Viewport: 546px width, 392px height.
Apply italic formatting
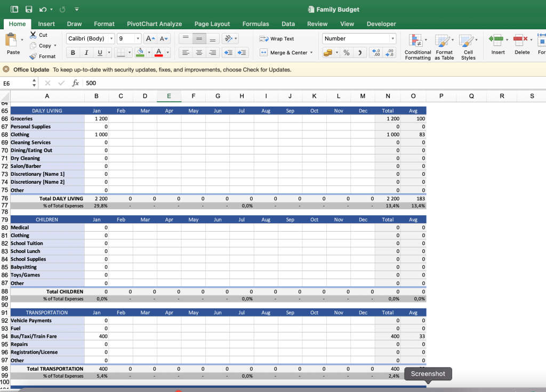[x=85, y=52]
